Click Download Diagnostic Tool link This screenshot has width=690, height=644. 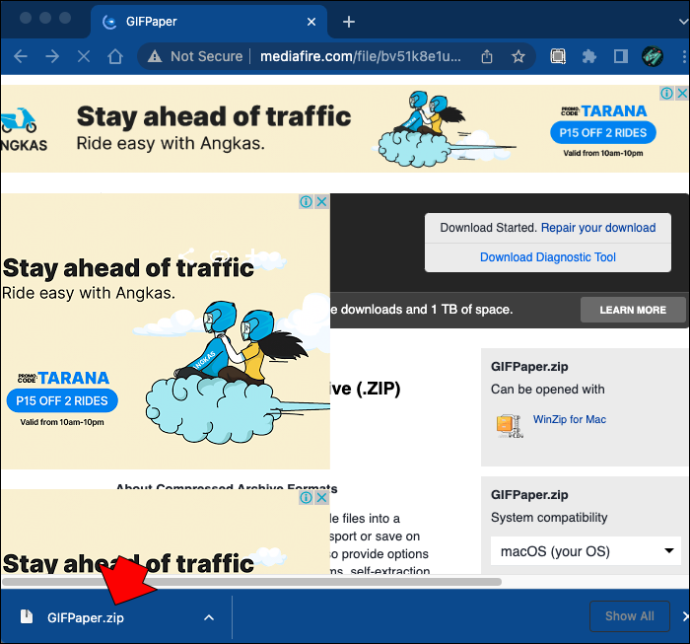point(547,257)
